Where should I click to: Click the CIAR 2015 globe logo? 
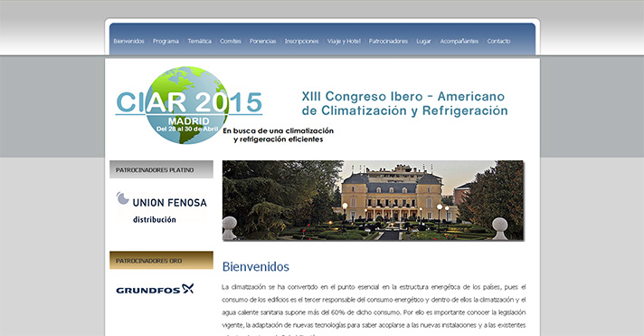[x=188, y=105]
